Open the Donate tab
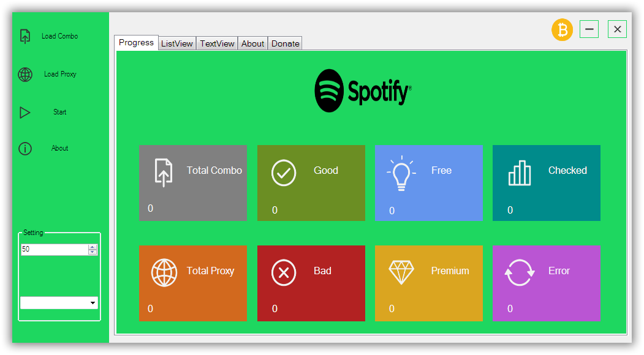 (286, 43)
